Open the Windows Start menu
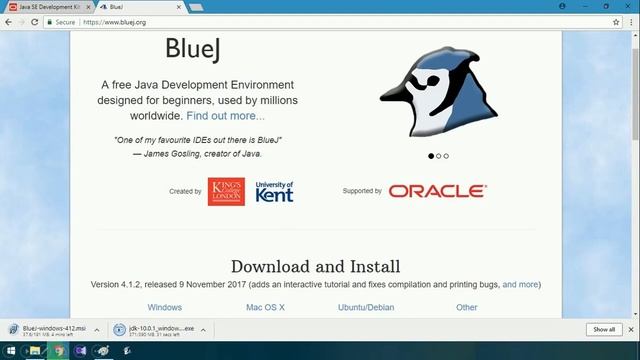This screenshot has height=360, width=640. [x=11, y=351]
